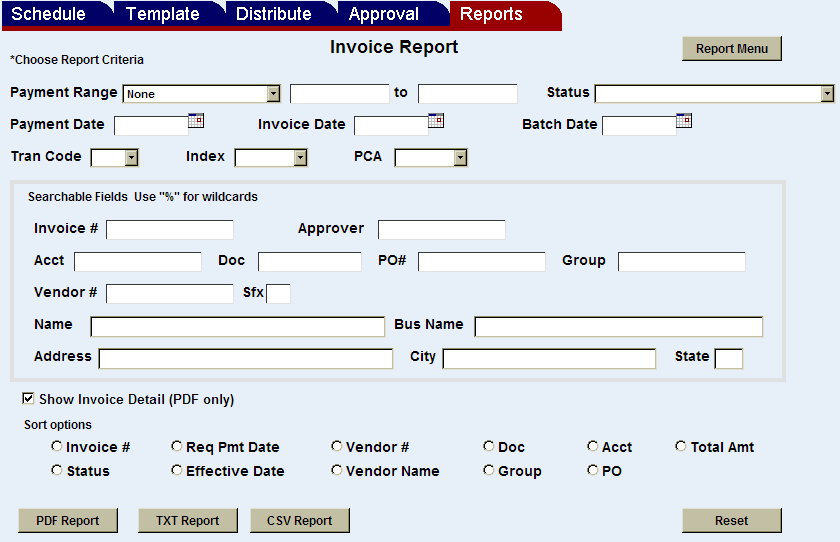Select PO sort option
Image resolution: width=840 pixels, height=542 pixels.
(592, 470)
